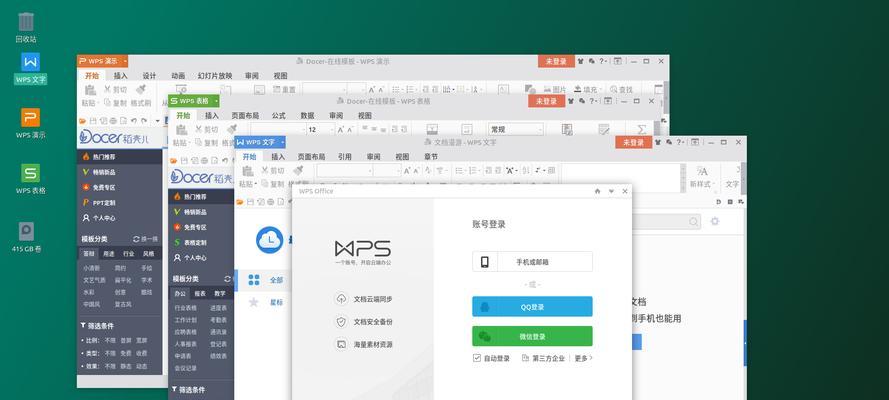Open the 公式 tab in WPS 表格
889x400 pixels.
point(278,116)
